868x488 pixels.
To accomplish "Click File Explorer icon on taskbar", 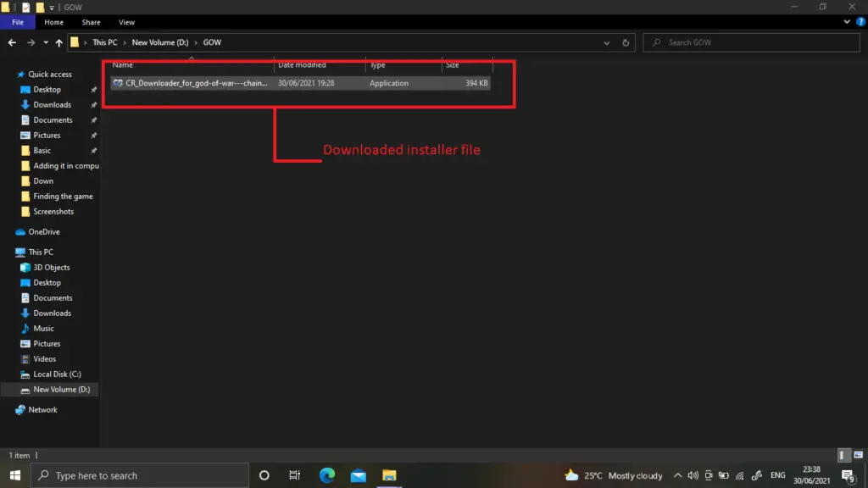I will click(x=389, y=475).
